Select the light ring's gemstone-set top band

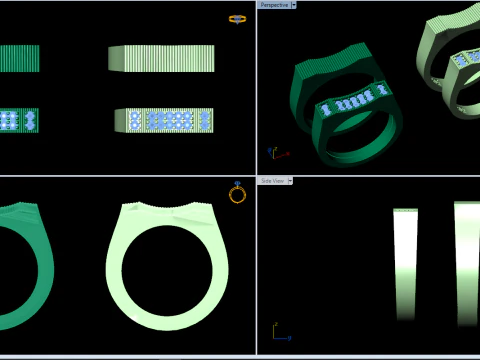(x=164, y=120)
